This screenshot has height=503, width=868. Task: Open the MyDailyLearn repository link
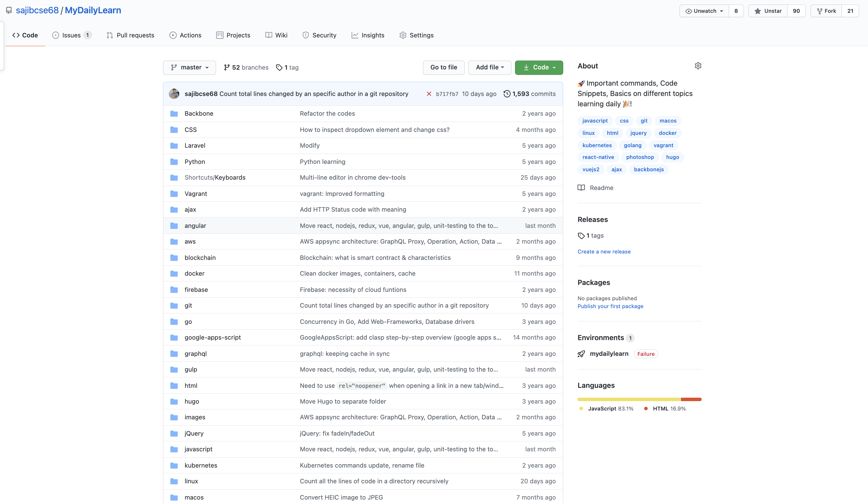93,10
